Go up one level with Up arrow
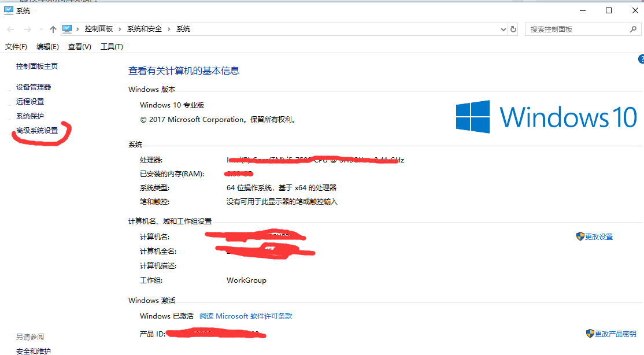This screenshot has height=355, width=644. coord(53,29)
